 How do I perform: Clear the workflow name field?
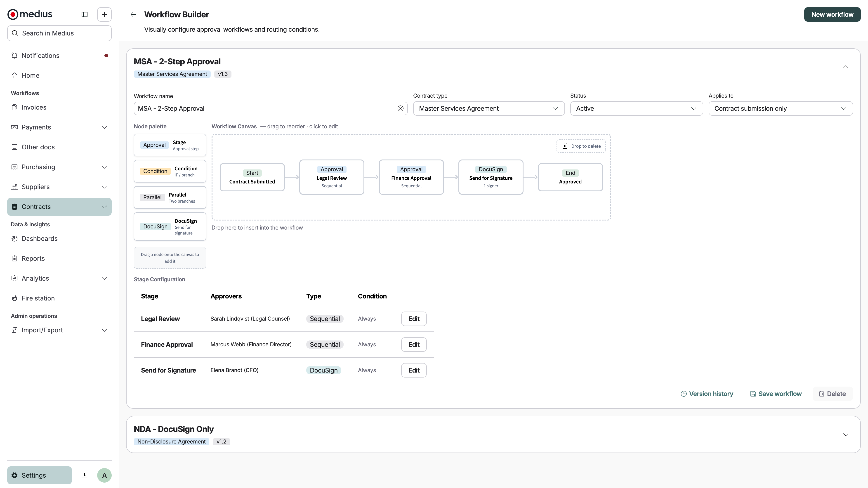(400, 108)
